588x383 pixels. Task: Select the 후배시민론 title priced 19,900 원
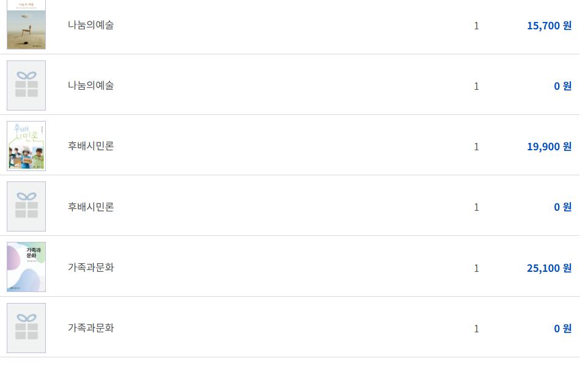pyautogui.click(x=90, y=146)
